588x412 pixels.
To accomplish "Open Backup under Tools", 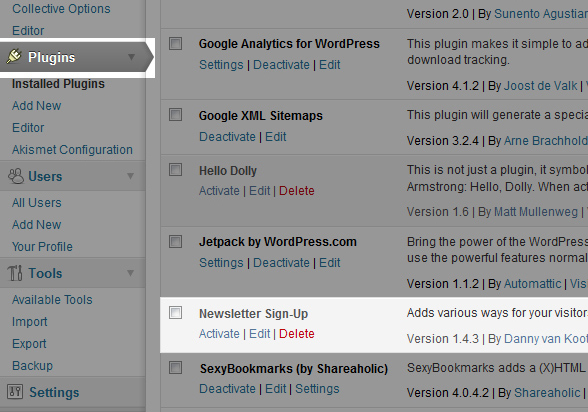I will [x=32, y=366].
